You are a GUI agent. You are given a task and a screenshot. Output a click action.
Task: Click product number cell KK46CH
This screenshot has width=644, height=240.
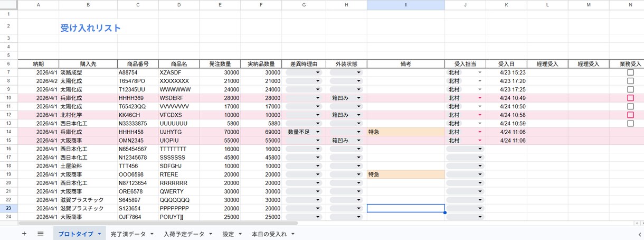click(138, 115)
